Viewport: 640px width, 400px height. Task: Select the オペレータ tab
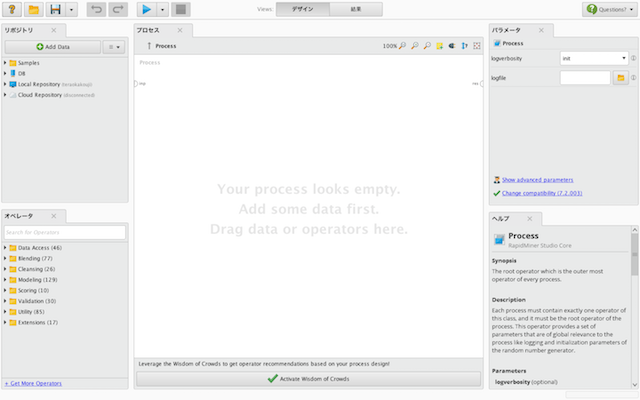[19, 216]
